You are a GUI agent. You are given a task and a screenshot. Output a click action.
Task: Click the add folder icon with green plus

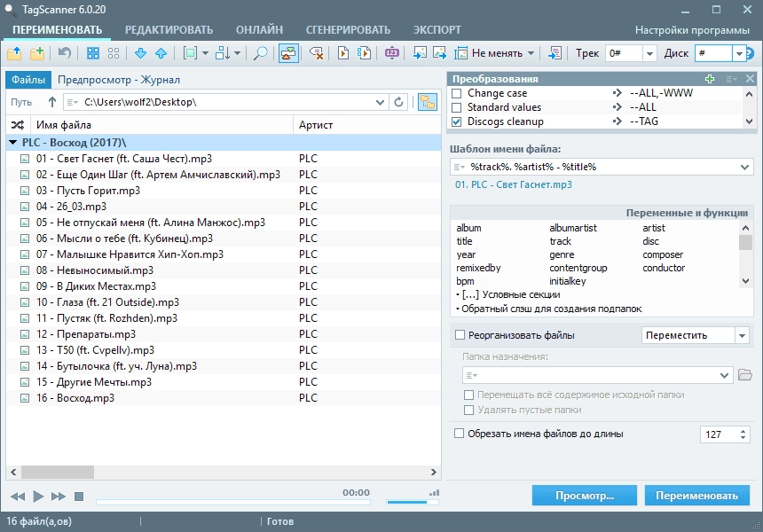37,53
